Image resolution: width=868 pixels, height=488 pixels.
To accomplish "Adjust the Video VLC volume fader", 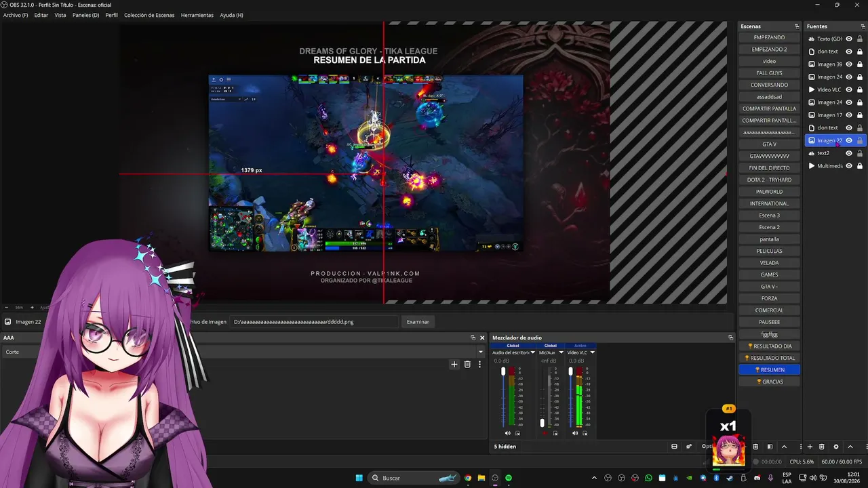I will pos(570,371).
